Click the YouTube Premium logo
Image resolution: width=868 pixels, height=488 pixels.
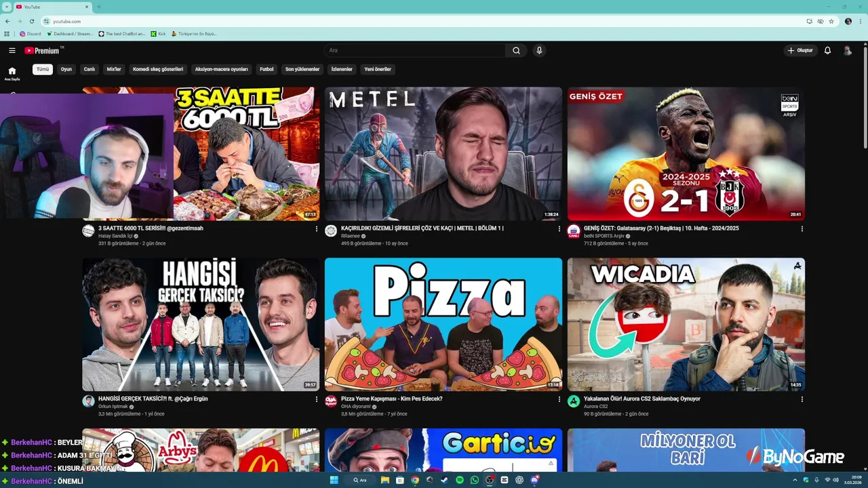point(43,50)
